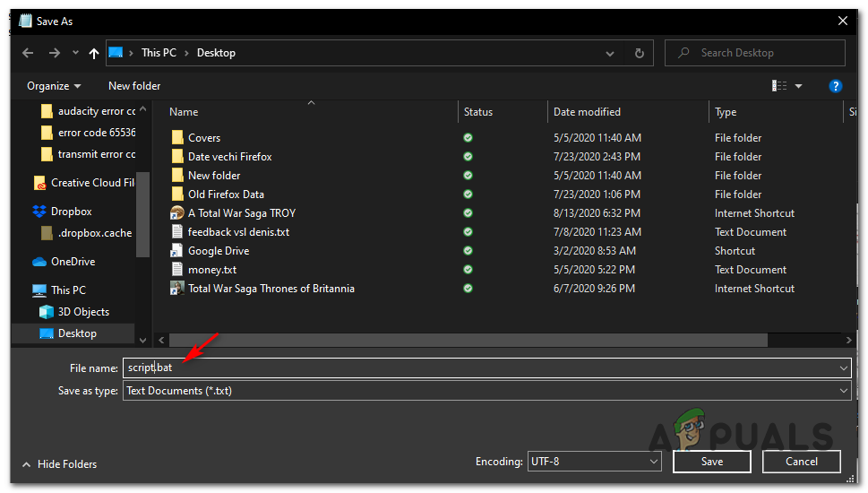Image resolution: width=868 pixels, height=493 pixels.
Task: Select Desktop in the address breadcrumb
Action: point(216,53)
